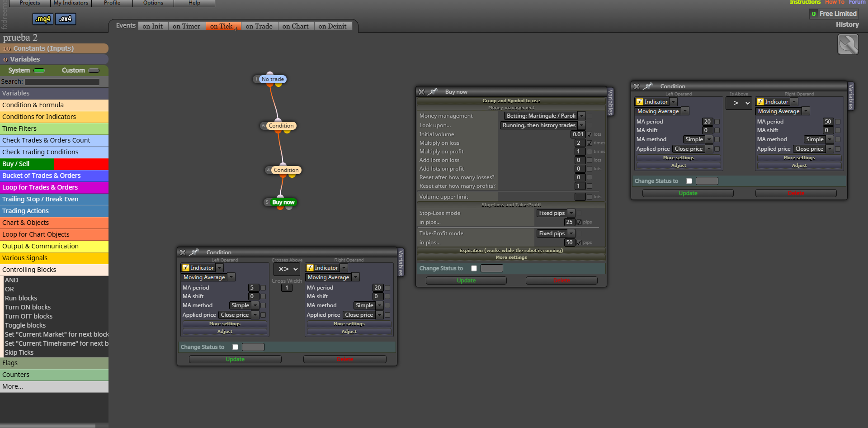The width and height of the screenshot is (868, 428).
Task: Toggle the Custom variables switch
Action: (x=94, y=71)
